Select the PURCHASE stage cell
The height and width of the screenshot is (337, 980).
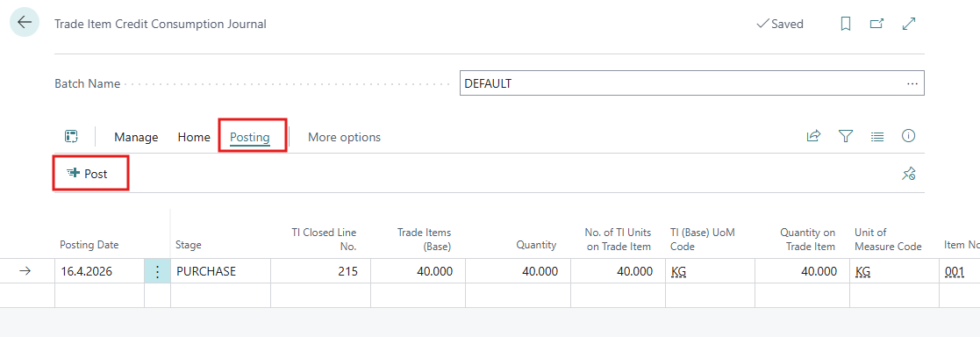coord(220,271)
